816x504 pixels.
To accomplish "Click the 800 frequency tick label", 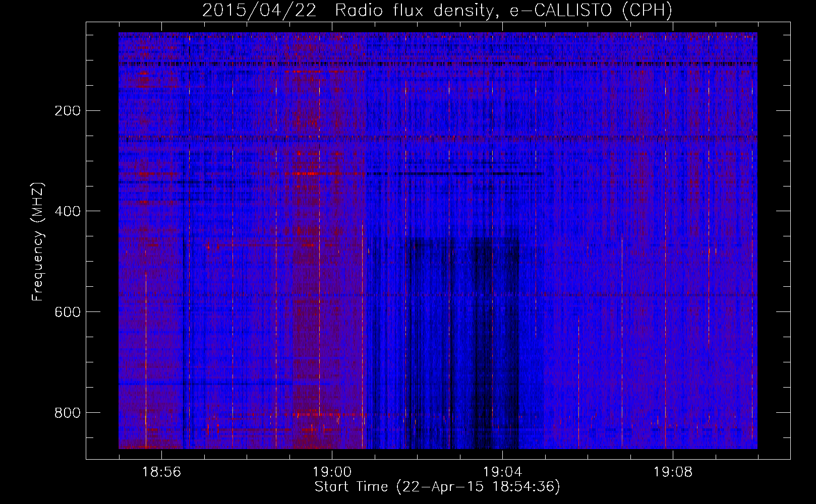I will tap(67, 413).
